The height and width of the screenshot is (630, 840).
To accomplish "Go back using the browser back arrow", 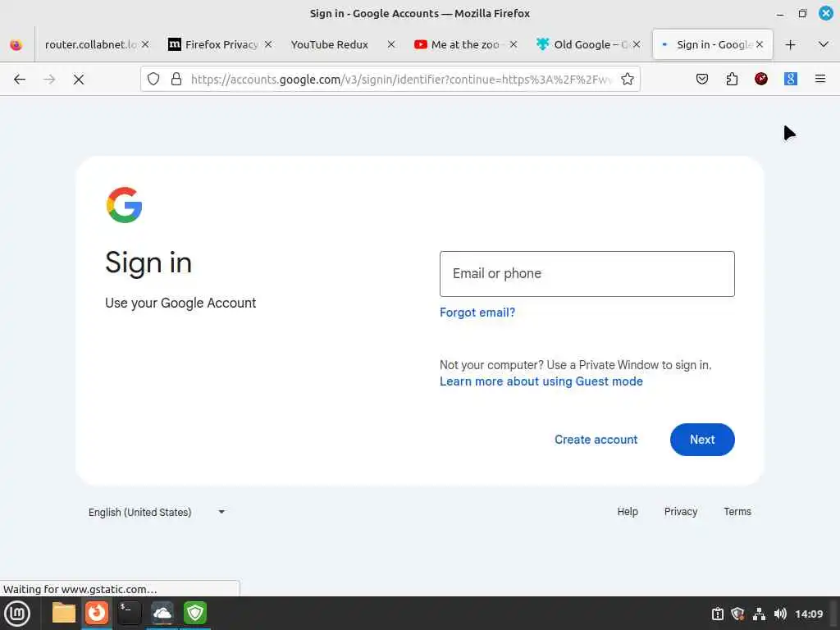I will click(20, 80).
